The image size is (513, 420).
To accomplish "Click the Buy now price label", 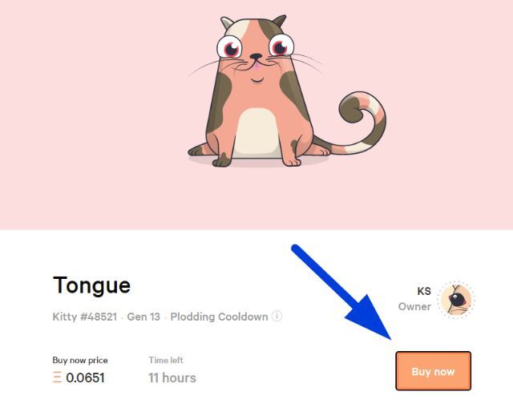I will [x=80, y=360].
